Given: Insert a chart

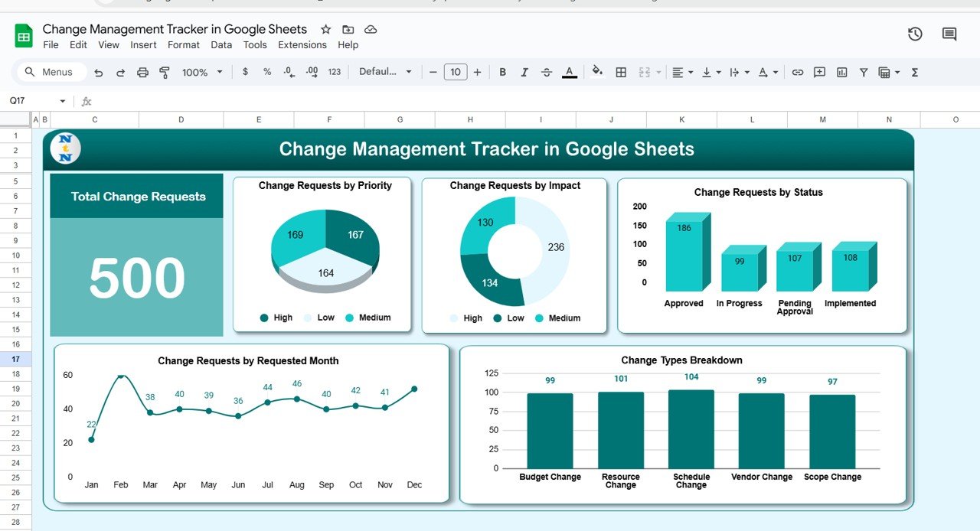Looking at the screenshot, I should (841, 72).
